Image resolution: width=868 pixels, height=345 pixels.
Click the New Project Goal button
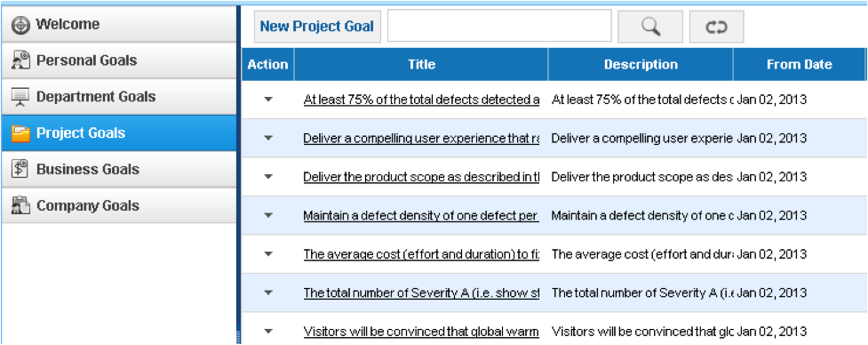(317, 27)
